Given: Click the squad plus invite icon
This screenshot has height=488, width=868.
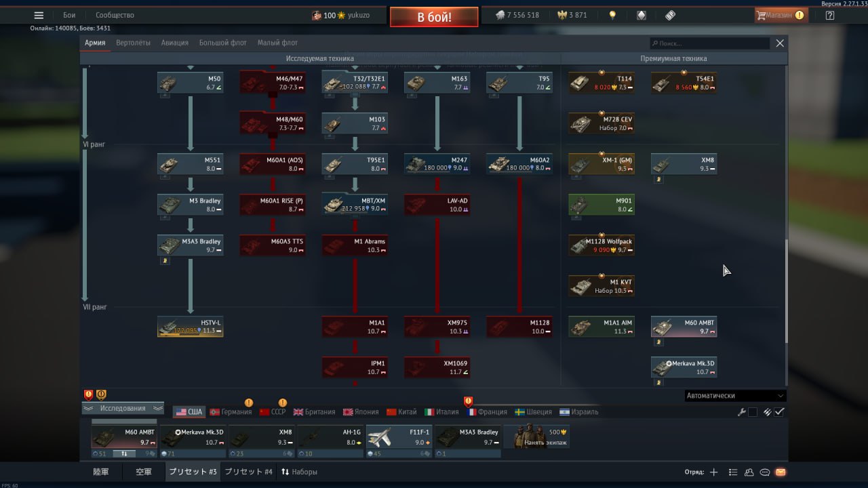Looking at the screenshot, I should point(713,472).
